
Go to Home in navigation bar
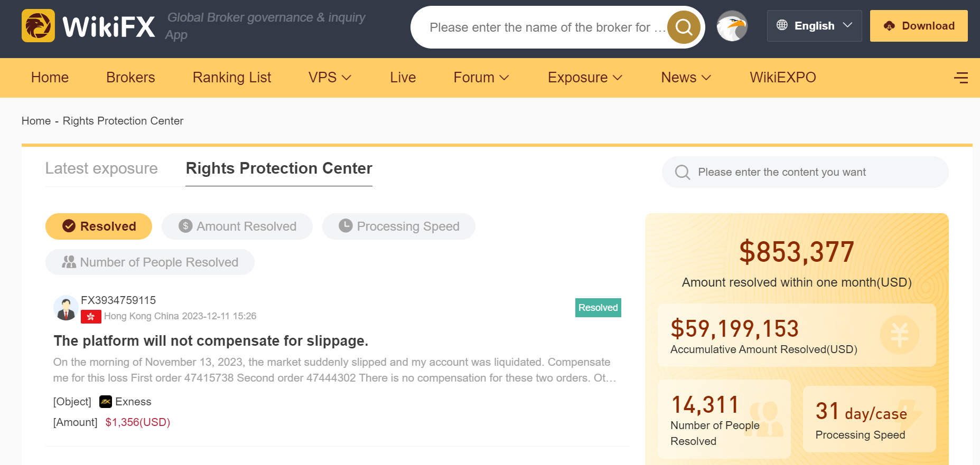[x=50, y=78]
